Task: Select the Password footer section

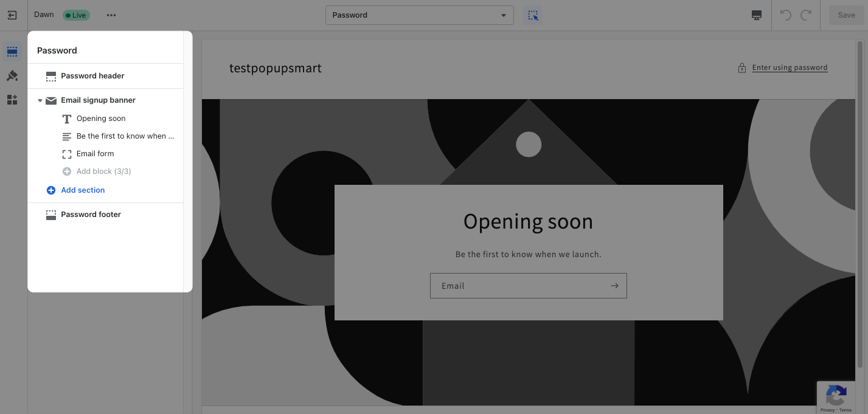Action: 91,215
